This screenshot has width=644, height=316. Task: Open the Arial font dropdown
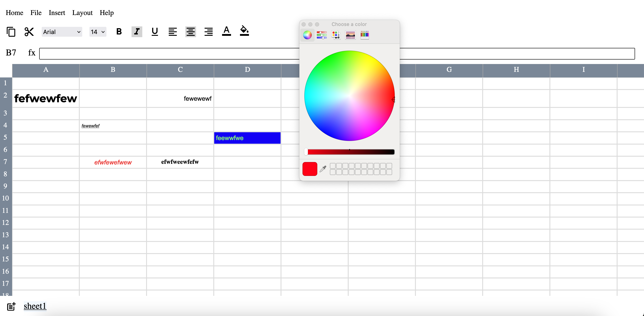pos(62,32)
